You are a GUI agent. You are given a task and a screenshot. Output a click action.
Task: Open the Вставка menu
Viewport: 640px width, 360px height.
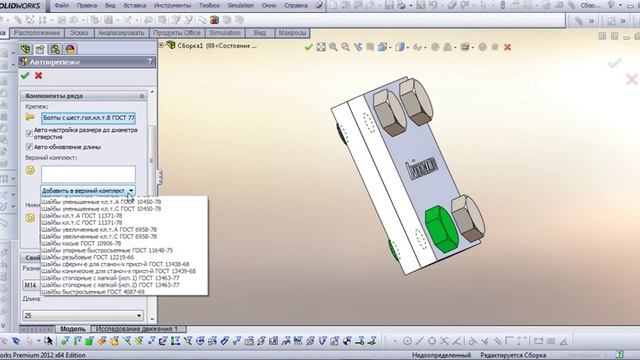pyautogui.click(x=134, y=5)
